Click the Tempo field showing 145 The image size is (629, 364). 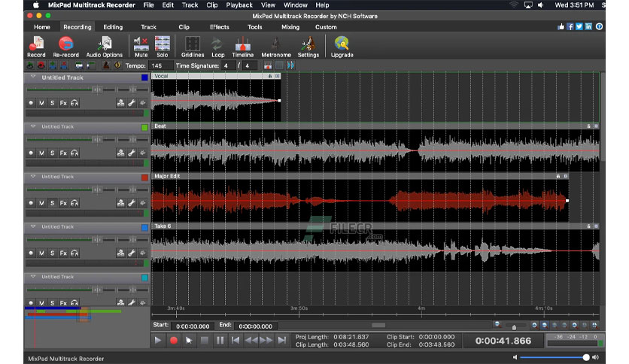[160, 65]
